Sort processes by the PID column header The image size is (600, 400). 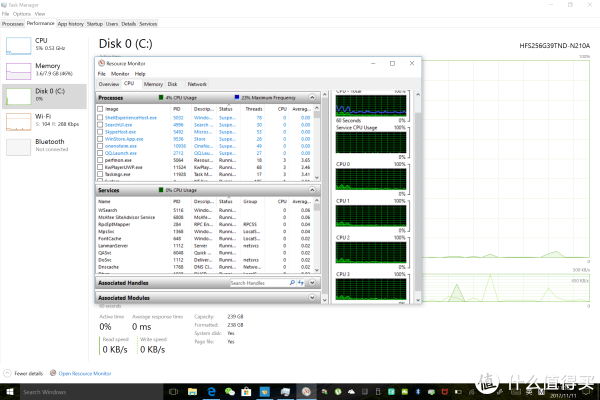point(177,109)
